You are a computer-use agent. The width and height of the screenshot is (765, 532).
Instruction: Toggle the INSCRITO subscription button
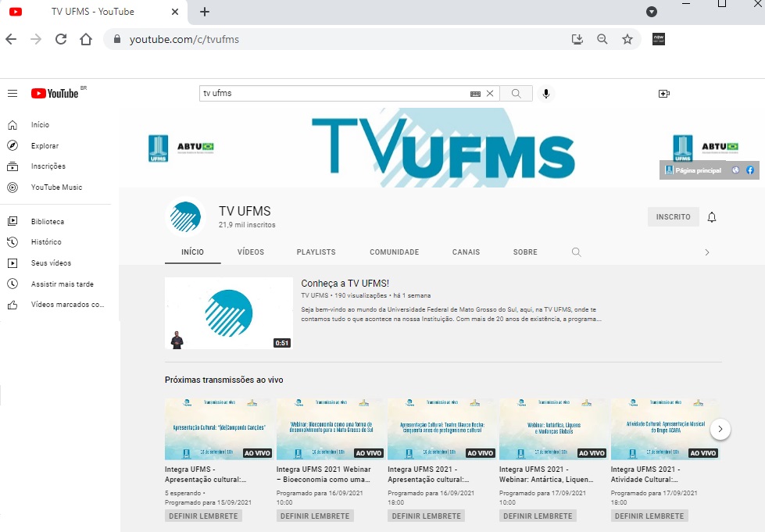pyautogui.click(x=673, y=217)
